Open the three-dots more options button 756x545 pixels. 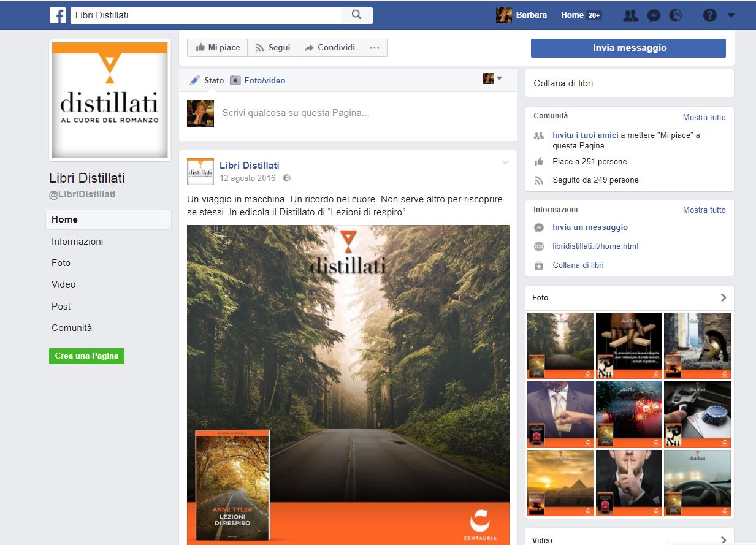375,48
